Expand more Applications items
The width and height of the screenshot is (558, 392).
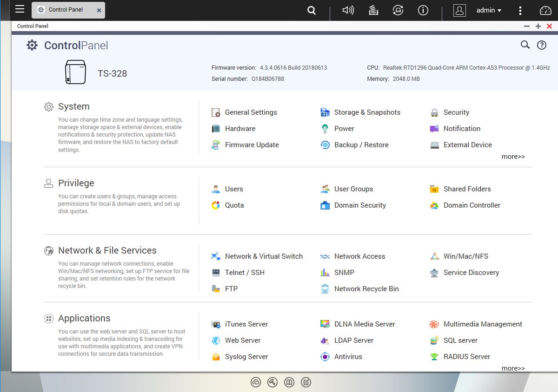(x=513, y=368)
